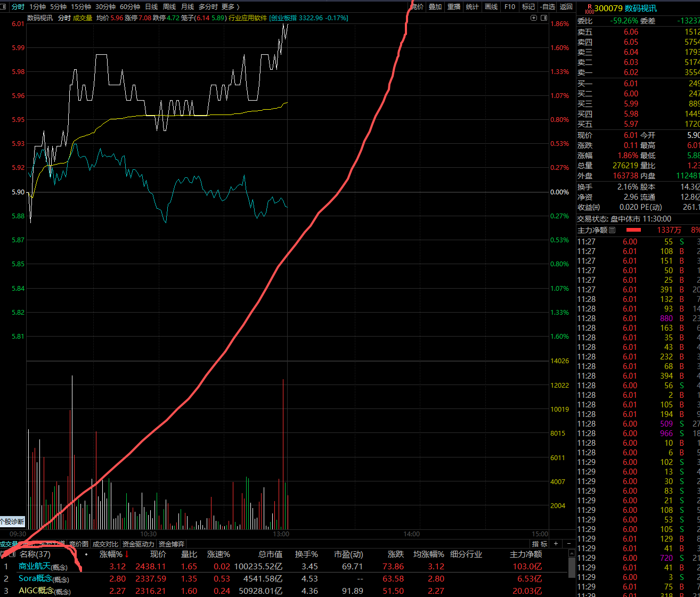Sort by 主力净额 column header
The height and width of the screenshot is (597, 700).
click(526, 554)
